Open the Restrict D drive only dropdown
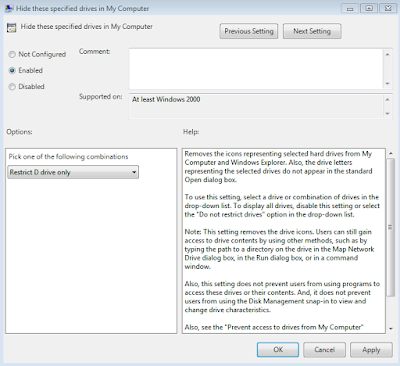The height and width of the screenshot is (366, 400). coord(73,172)
